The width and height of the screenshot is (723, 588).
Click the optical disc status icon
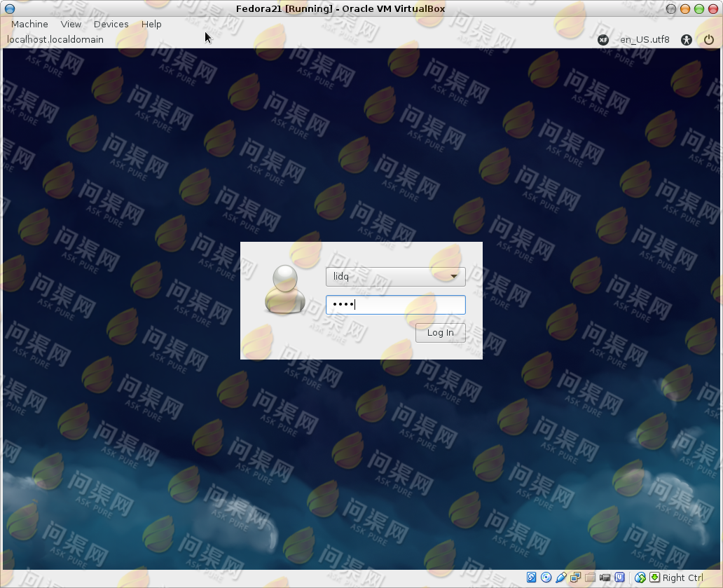(546, 577)
